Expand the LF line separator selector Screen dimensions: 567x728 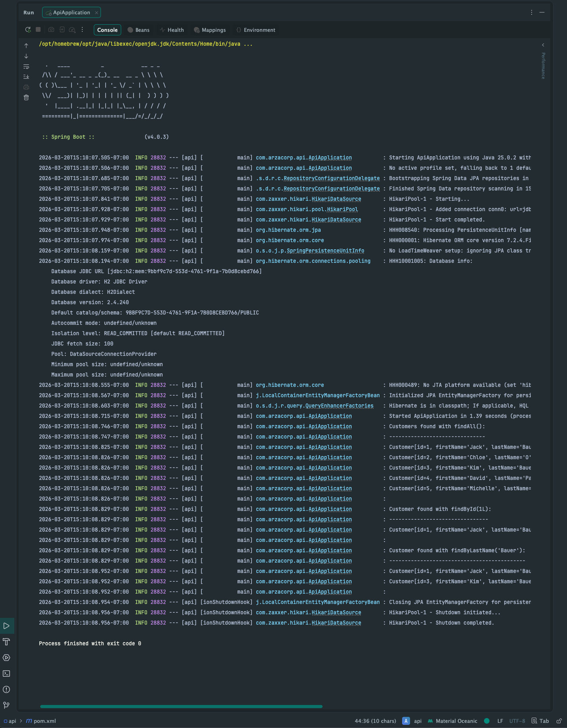(x=500, y=721)
